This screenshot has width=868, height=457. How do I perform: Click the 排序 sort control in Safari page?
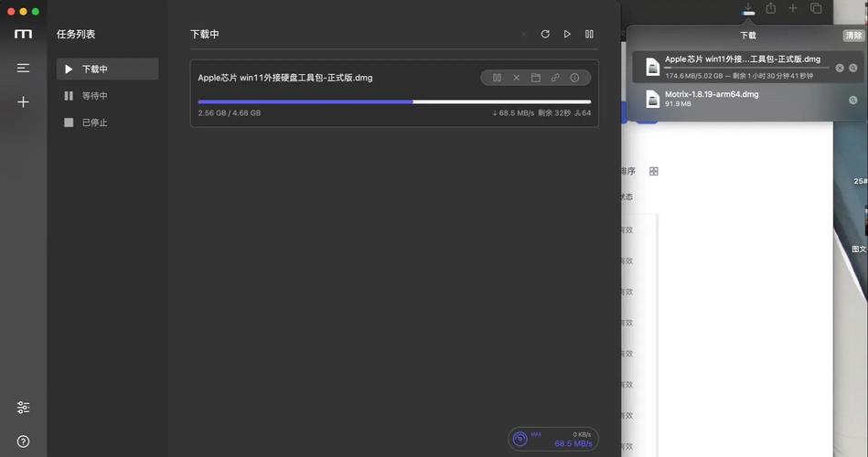click(x=628, y=172)
